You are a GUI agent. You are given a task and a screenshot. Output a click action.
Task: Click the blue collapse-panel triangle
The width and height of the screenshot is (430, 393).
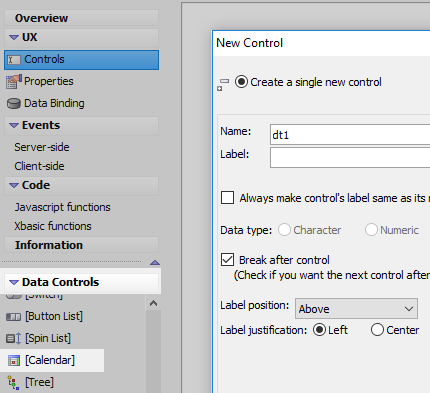click(155, 263)
